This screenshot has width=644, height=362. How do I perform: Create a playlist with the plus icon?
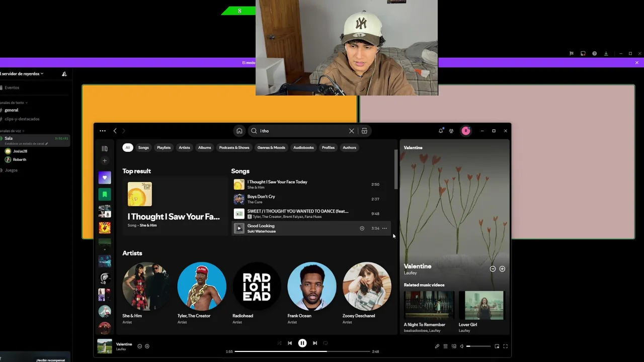pos(105,161)
